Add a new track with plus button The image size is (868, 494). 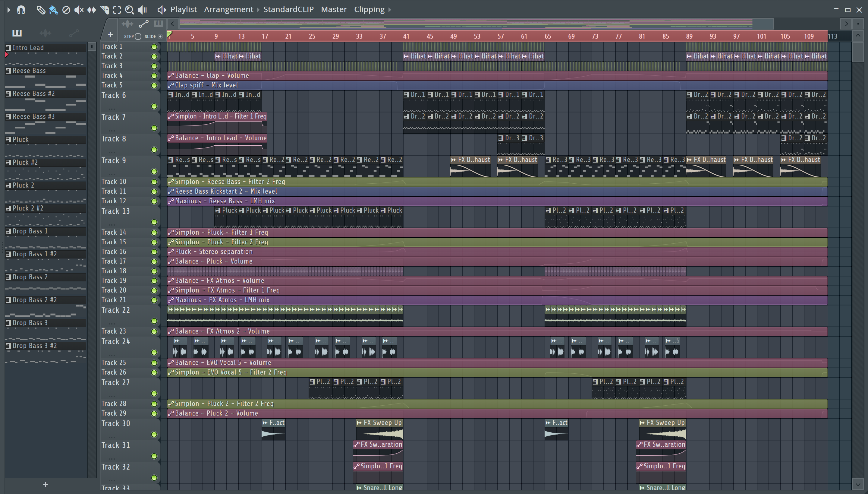pyautogui.click(x=110, y=35)
